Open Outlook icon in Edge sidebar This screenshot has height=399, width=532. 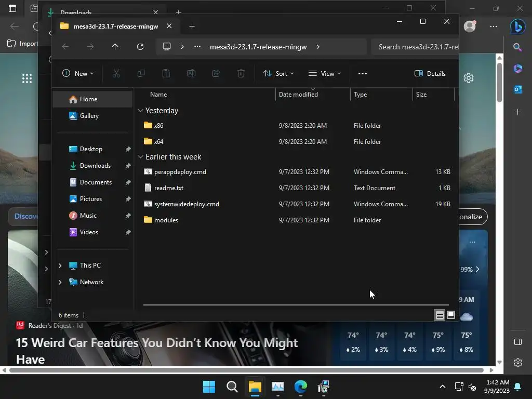518,89
